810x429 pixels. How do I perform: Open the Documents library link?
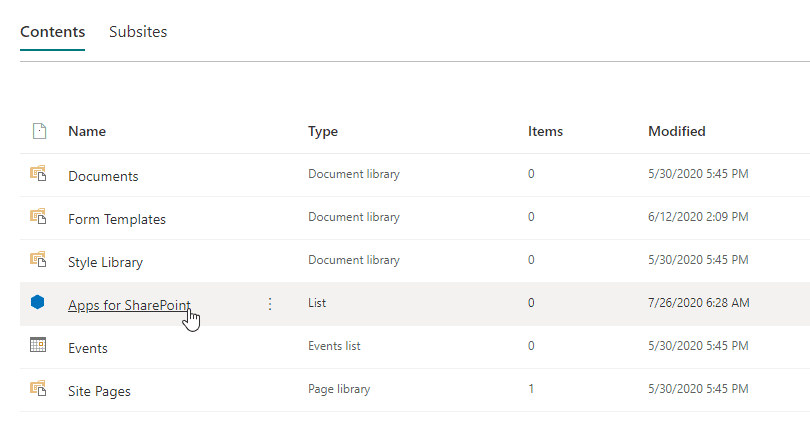pos(103,176)
